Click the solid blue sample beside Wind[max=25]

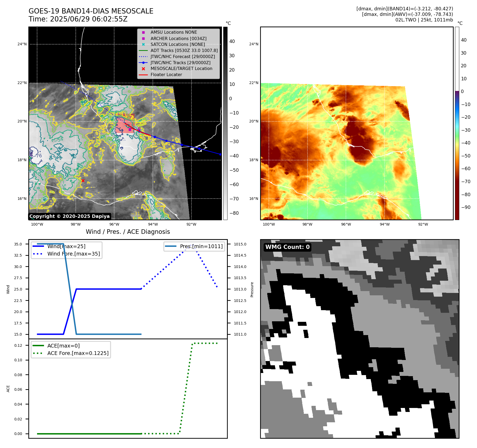38,246
